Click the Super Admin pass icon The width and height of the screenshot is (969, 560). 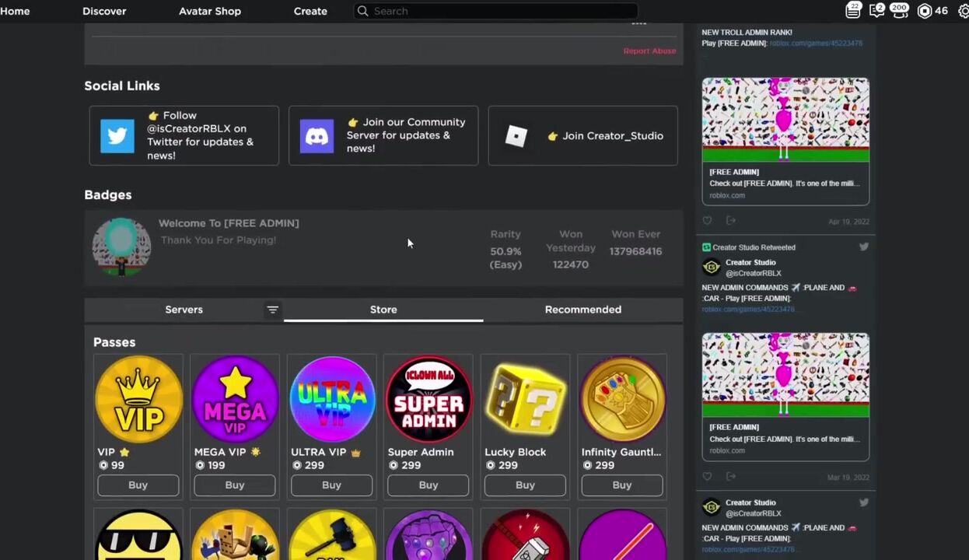click(x=429, y=399)
